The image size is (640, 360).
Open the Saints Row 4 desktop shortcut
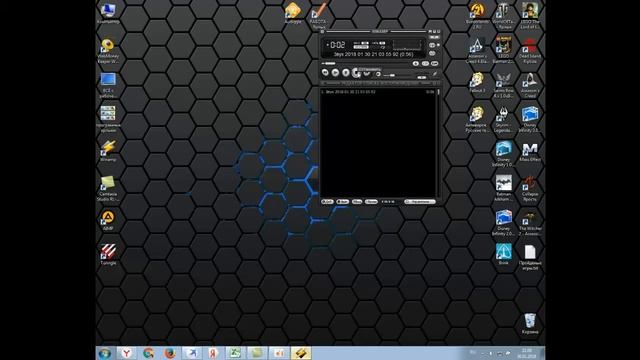click(503, 85)
